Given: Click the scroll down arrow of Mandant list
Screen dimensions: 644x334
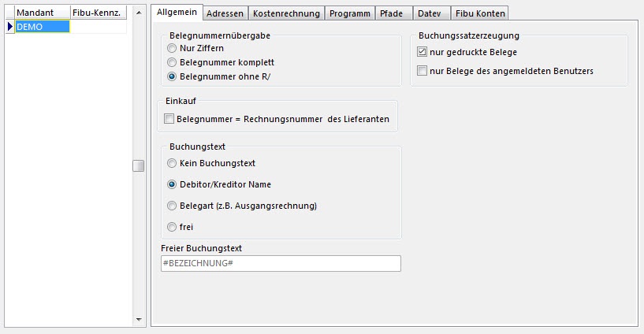Looking at the screenshot, I should click(140, 320).
